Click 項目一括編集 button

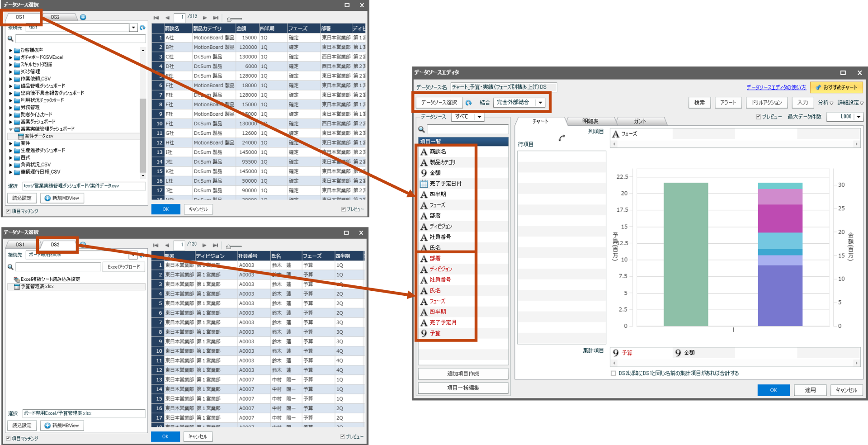pos(463,388)
